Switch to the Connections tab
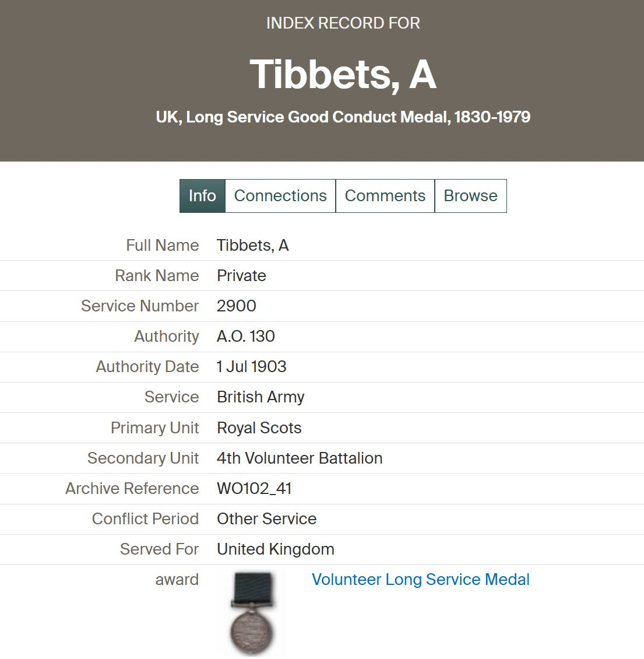The width and height of the screenshot is (644, 659). [280, 196]
